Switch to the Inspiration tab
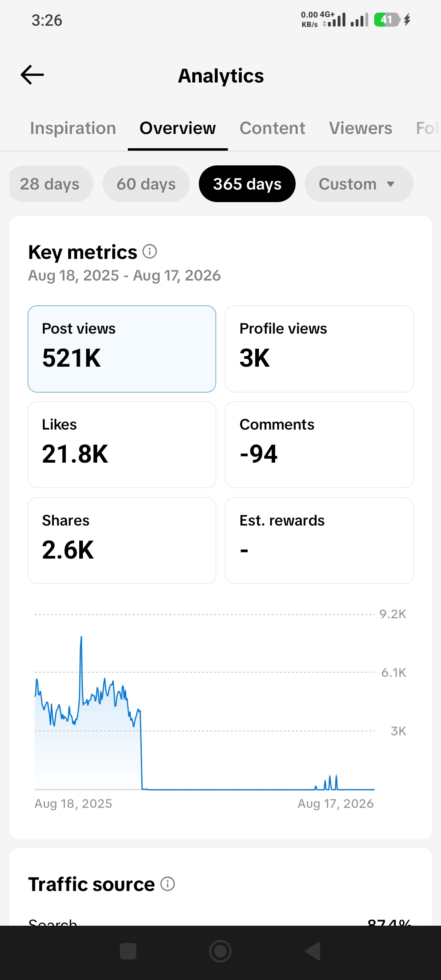Screen dimensions: 441x980 tap(73, 128)
